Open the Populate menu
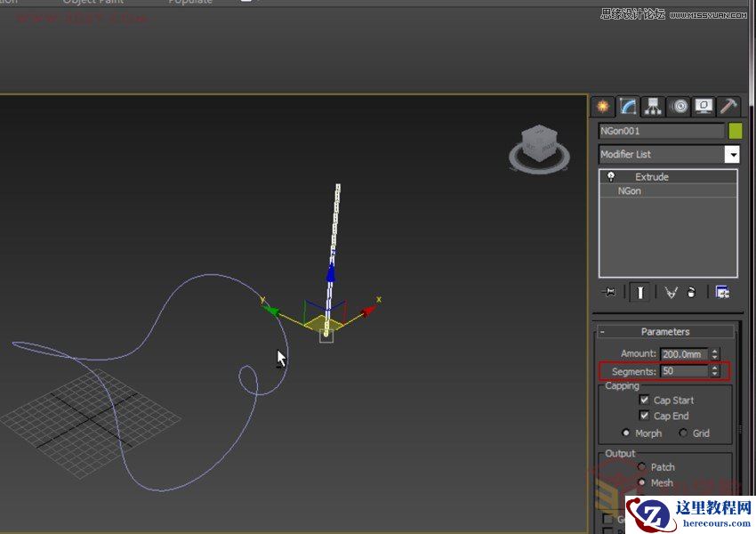This screenshot has height=534, width=756. coord(189,3)
